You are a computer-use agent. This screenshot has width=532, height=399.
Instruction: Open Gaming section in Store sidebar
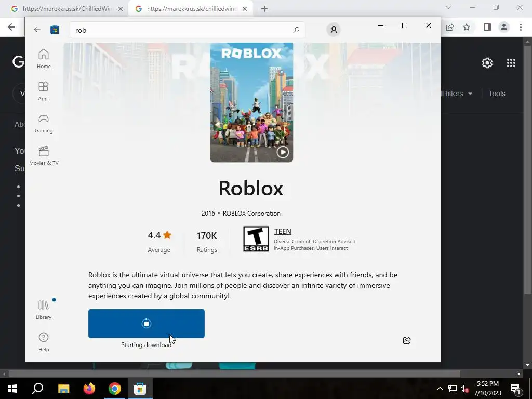(44, 123)
